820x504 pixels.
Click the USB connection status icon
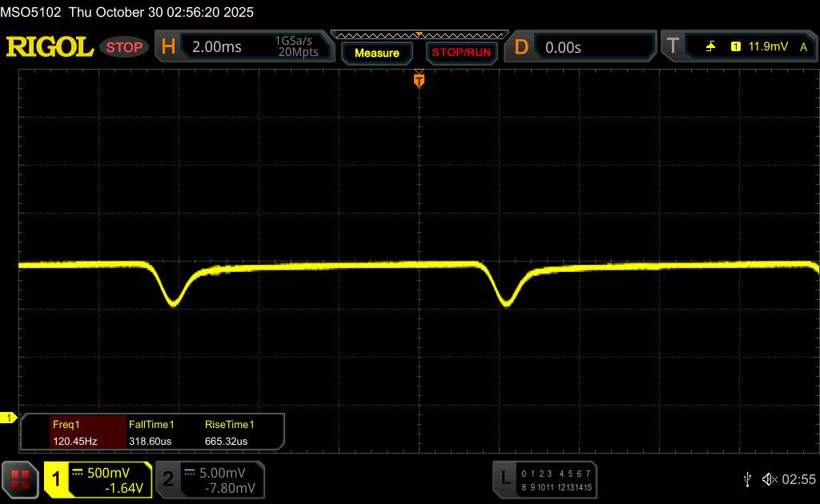click(747, 478)
